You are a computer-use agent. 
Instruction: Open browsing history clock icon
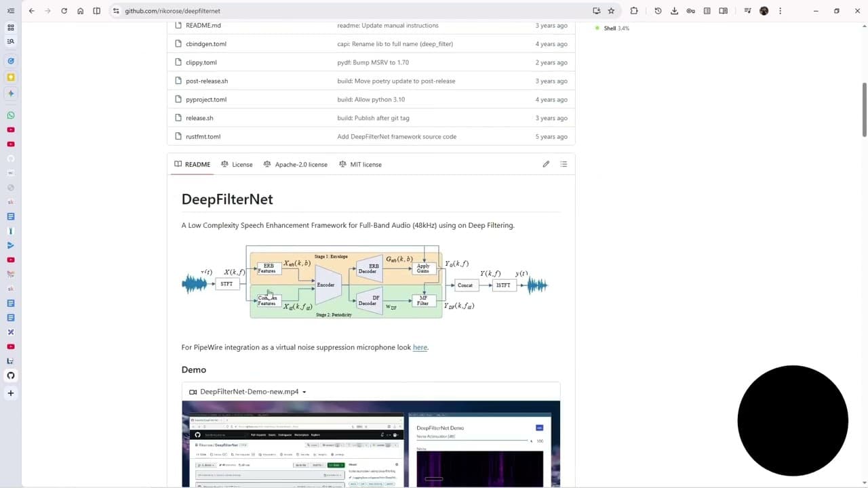point(658,11)
